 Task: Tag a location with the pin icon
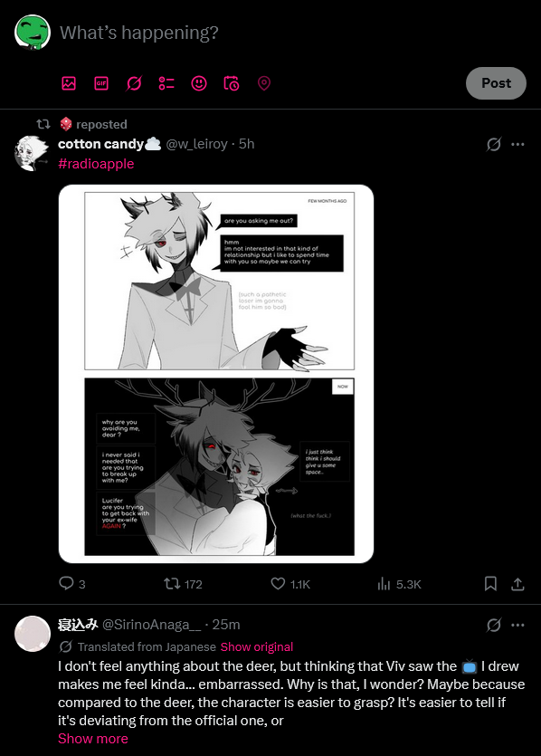[x=264, y=83]
